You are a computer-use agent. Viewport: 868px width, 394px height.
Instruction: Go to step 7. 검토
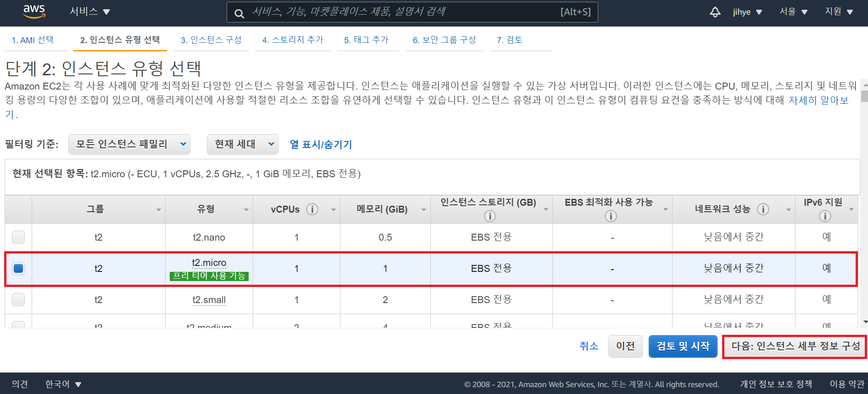[509, 40]
